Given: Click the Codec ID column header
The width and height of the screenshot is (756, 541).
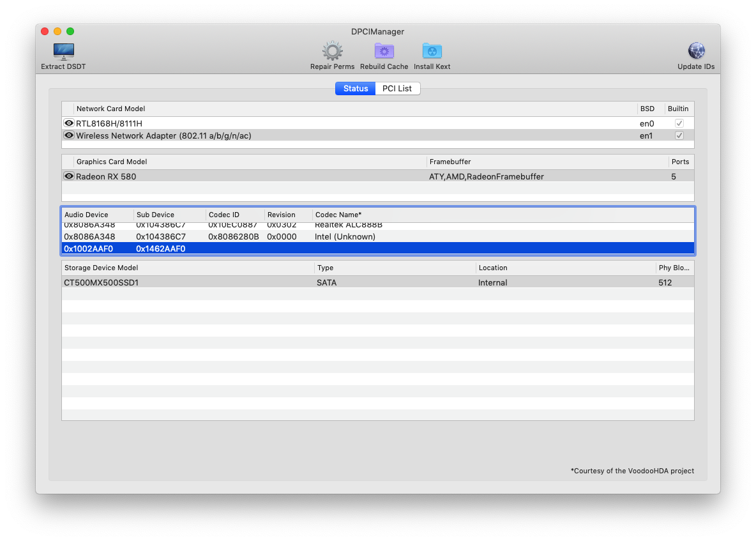Looking at the screenshot, I should (x=235, y=215).
